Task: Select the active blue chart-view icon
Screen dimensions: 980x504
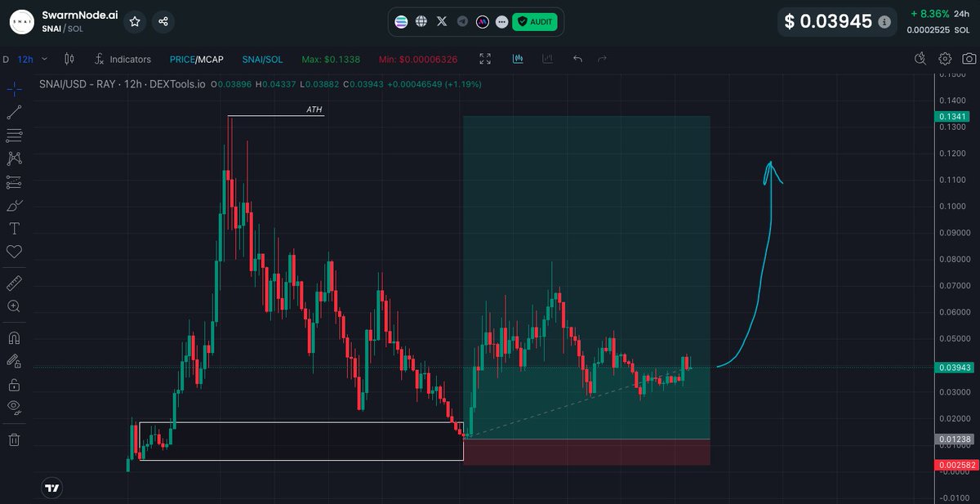Action: pos(518,59)
